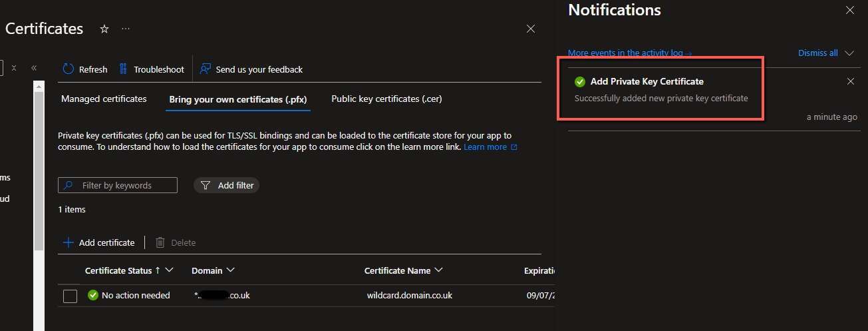This screenshot has height=331, width=868.
Task: Click the Refresh icon in toolbar
Action: coord(69,69)
